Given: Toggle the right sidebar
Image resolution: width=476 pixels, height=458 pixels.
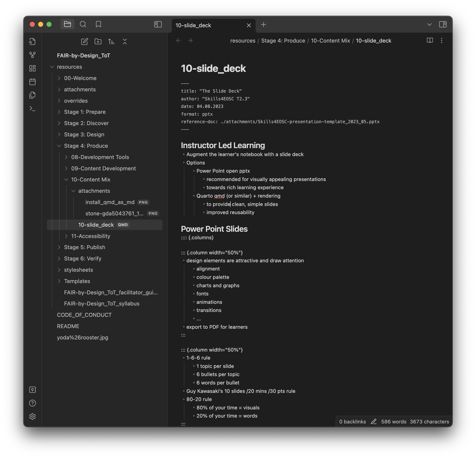Looking at the screenshot, I should click(443, 24).
